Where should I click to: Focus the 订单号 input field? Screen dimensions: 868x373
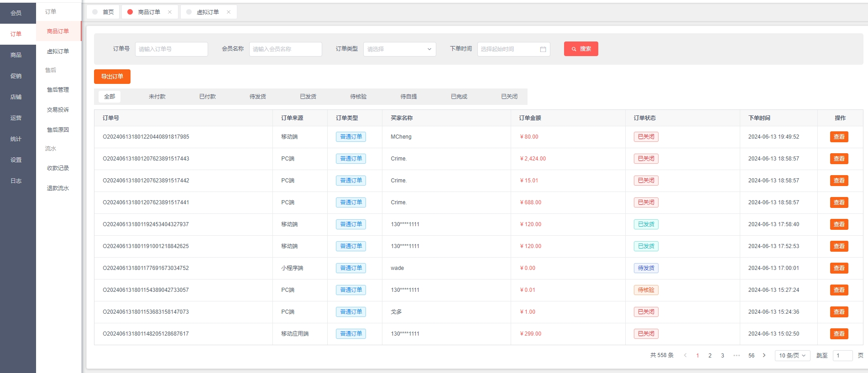172,49
